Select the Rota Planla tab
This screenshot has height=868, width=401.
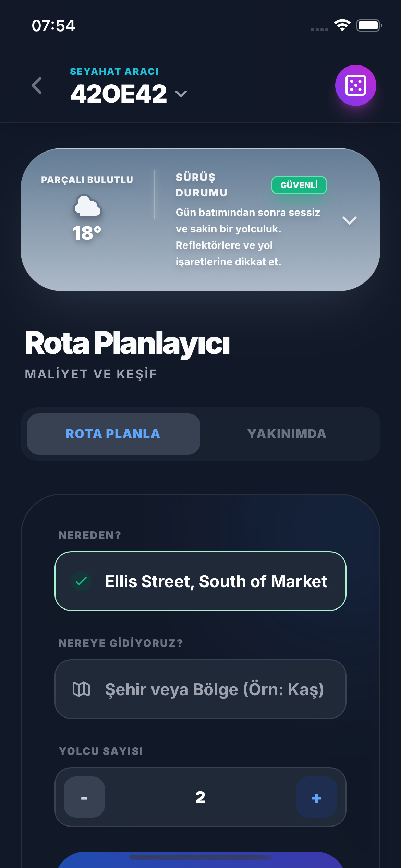tap(113, 434)
